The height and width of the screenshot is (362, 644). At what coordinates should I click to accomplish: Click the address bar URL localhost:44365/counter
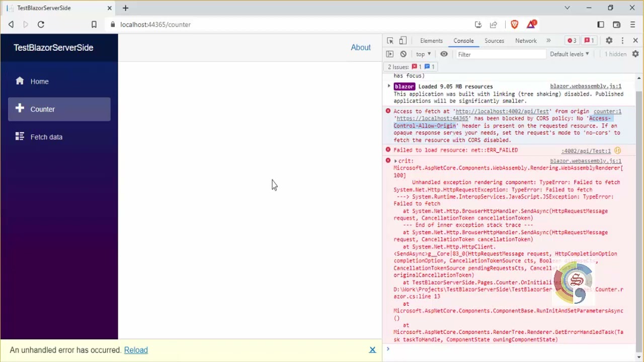tap(155, 24)
